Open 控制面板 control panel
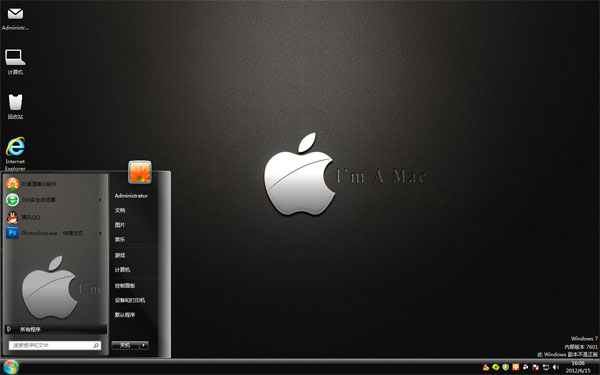 125,285
